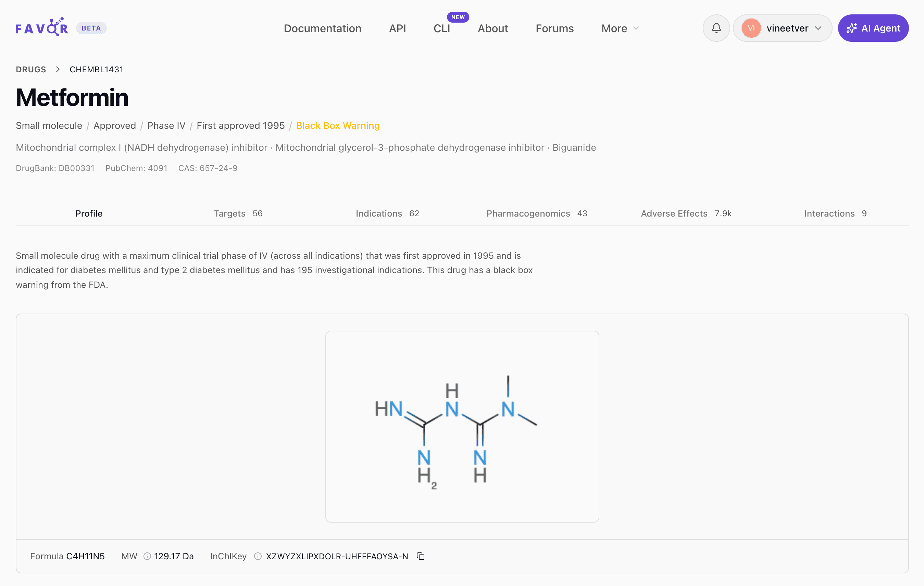Screen dimensions: 924x586
Task: Click the VI user avatar
Action: pos(751,28)
